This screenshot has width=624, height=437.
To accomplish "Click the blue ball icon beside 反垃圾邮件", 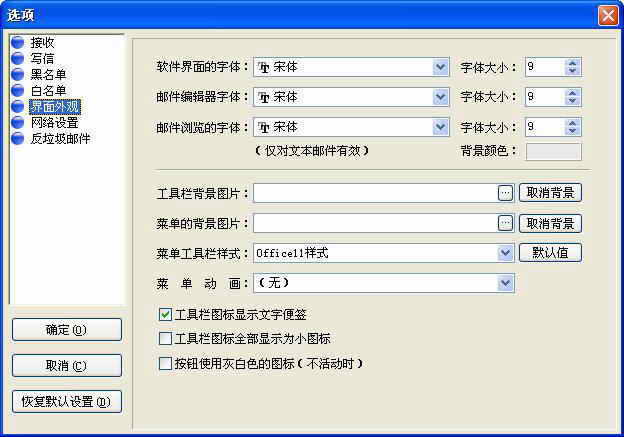I will click(17, 139).
